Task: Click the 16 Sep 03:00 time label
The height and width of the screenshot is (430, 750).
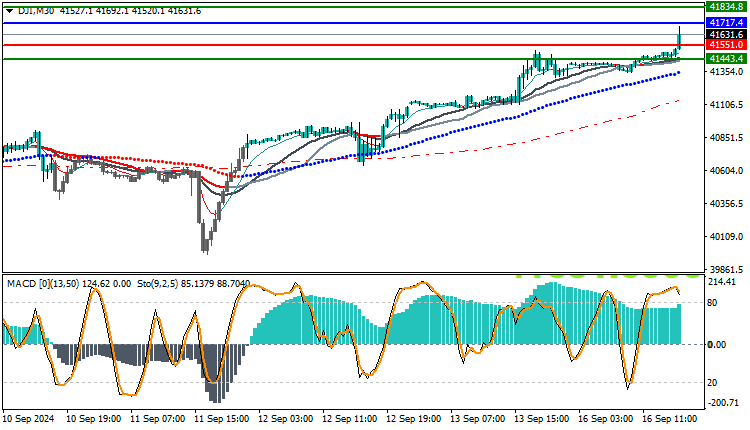Action: (606, 419)
